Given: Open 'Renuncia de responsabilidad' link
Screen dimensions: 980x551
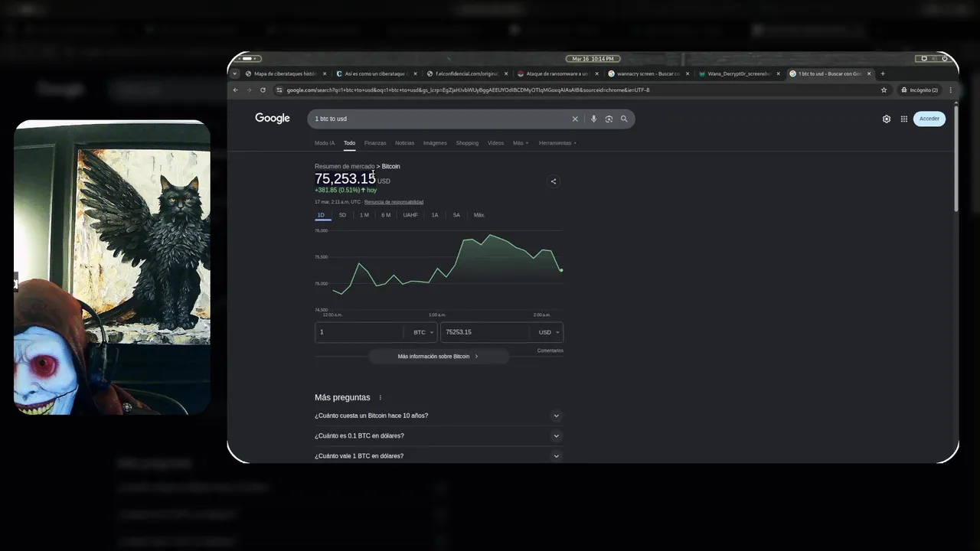Looking at the screenshot, I should pos(394,202).
